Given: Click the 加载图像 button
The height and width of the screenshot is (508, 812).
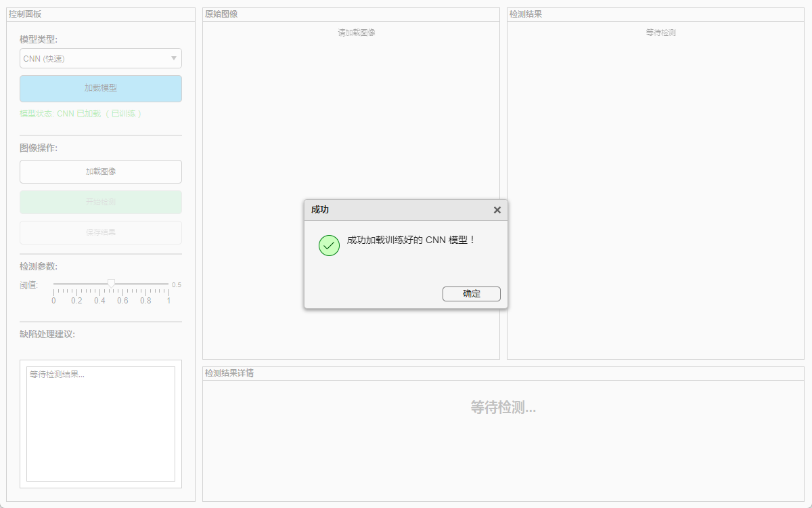Looking at the screenshot, I should [x=101, y=171].
